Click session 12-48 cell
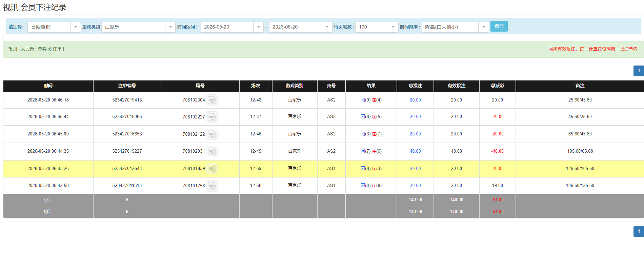 [256, 100]
